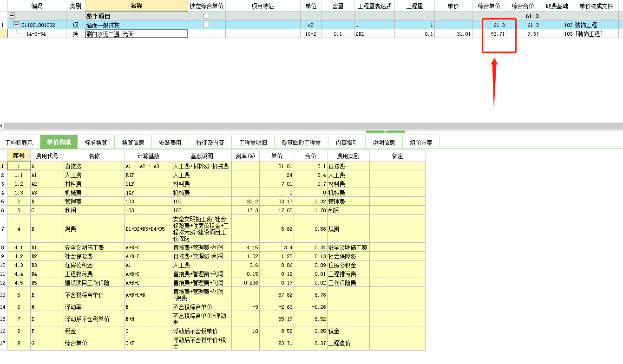The image size is (623, 364).
Task: Click the 类别 column header
Action: 75,6
